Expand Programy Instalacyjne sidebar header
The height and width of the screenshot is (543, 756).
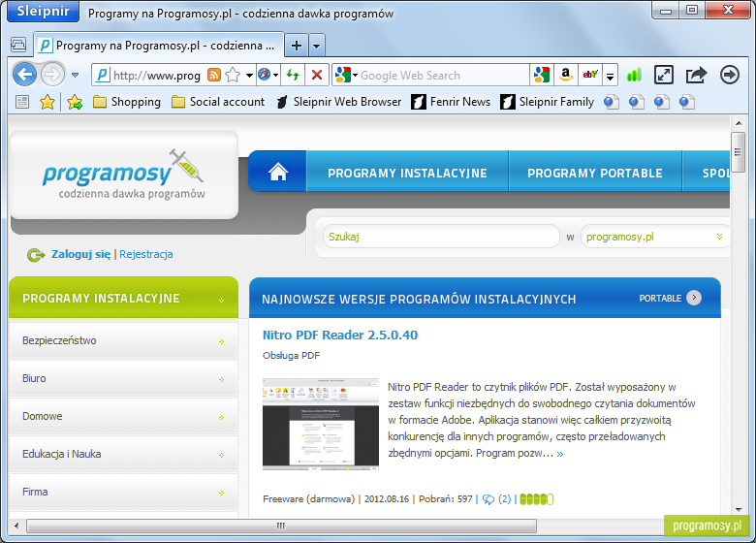click(x=123, y=298)
